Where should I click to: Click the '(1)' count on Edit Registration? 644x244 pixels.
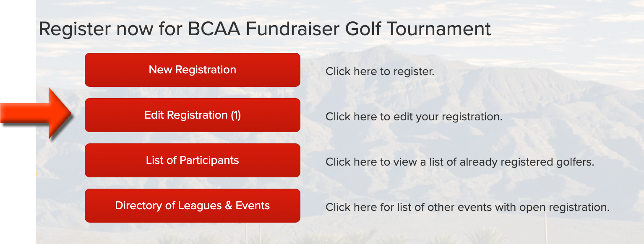(x=235, y=115)
